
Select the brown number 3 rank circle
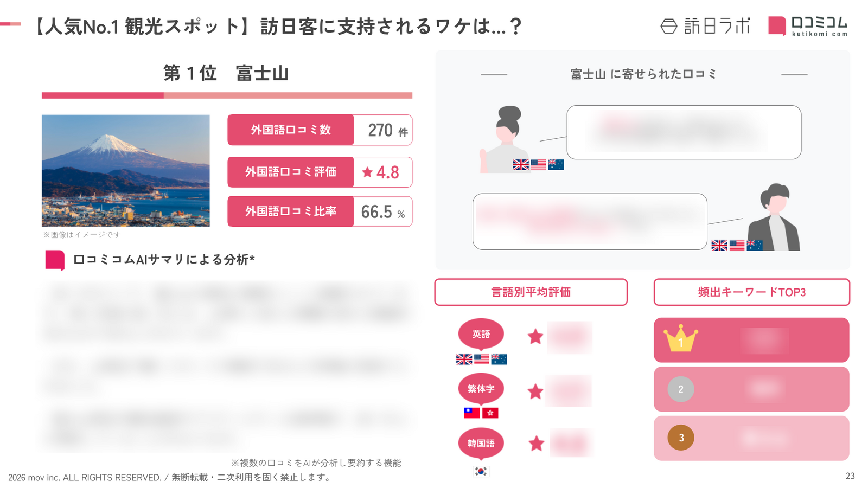click(680, 438)
